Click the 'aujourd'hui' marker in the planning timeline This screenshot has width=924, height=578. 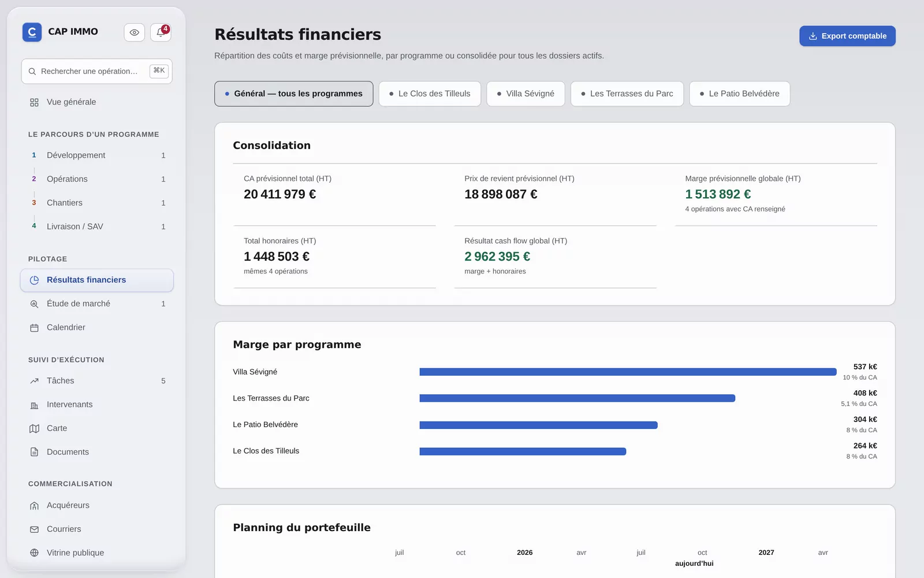(694, 564)
